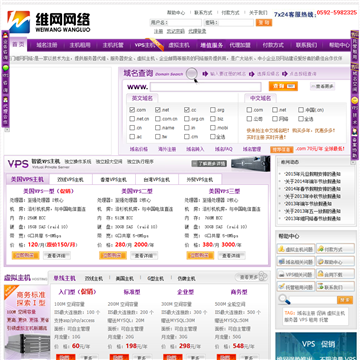Toggle the .com English domain checkbox
This screenshot has height=360, width=360.
[x=132, y=110]
